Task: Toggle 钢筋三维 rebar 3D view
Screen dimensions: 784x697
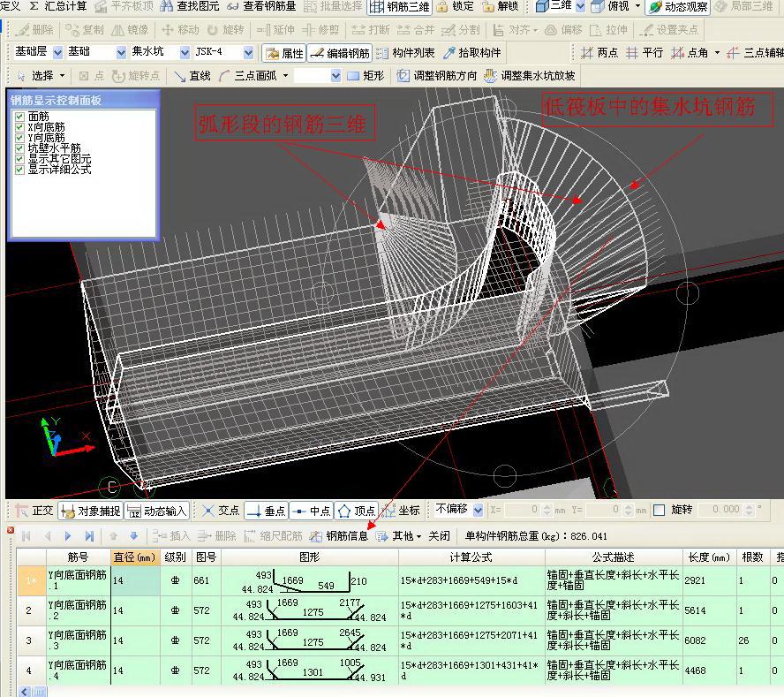Action: tap(400, 6)
